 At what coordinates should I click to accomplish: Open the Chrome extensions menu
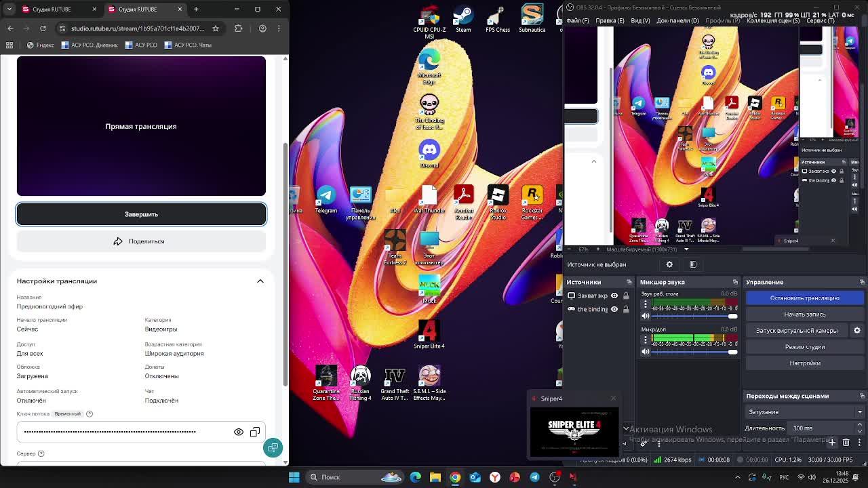[238, 28]
